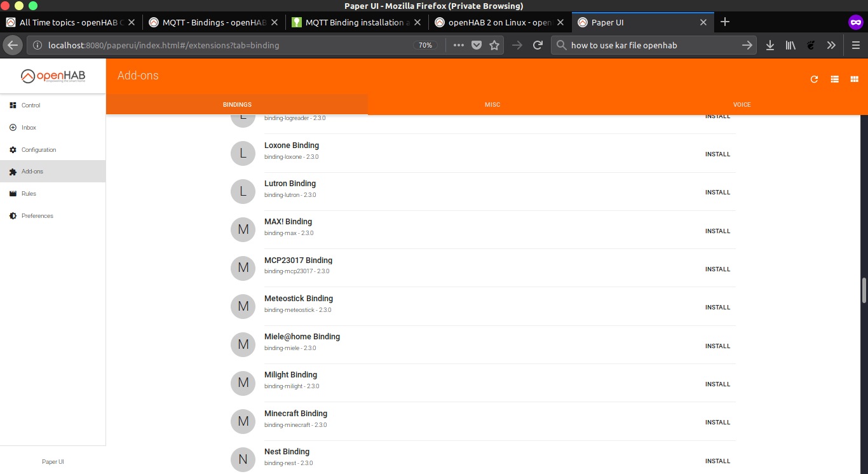Open Firefox downloads arrow icon
868x474 pixels.
pos(770,46)
